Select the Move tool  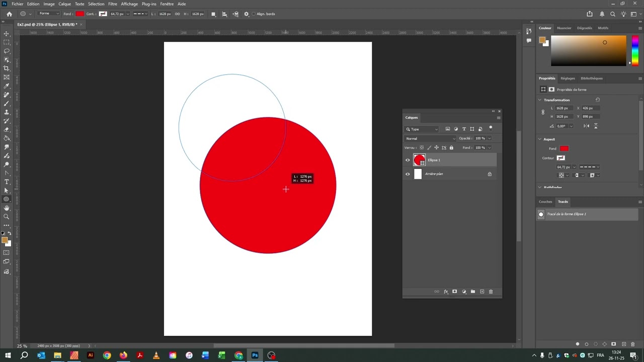7,34
